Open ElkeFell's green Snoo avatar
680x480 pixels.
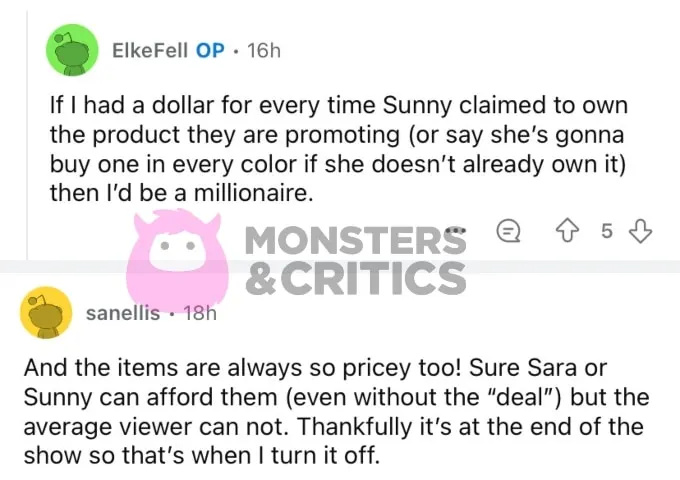72,51
